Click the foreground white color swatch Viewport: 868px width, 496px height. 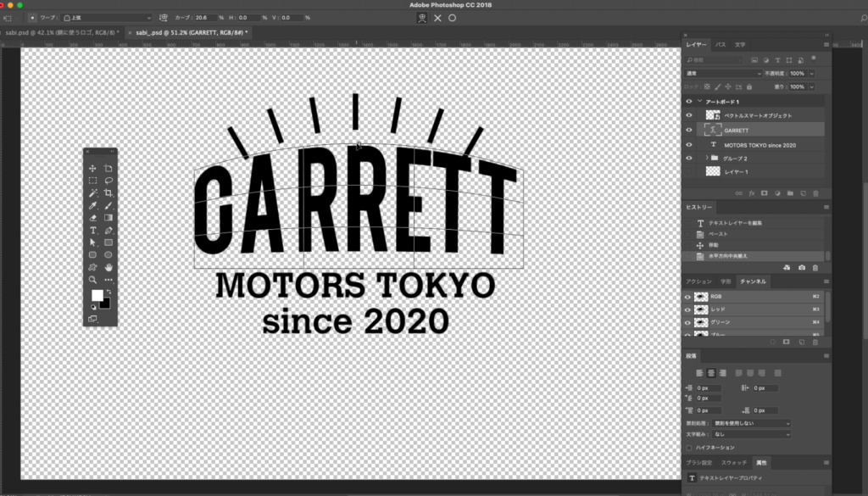(x=97, y=295)
